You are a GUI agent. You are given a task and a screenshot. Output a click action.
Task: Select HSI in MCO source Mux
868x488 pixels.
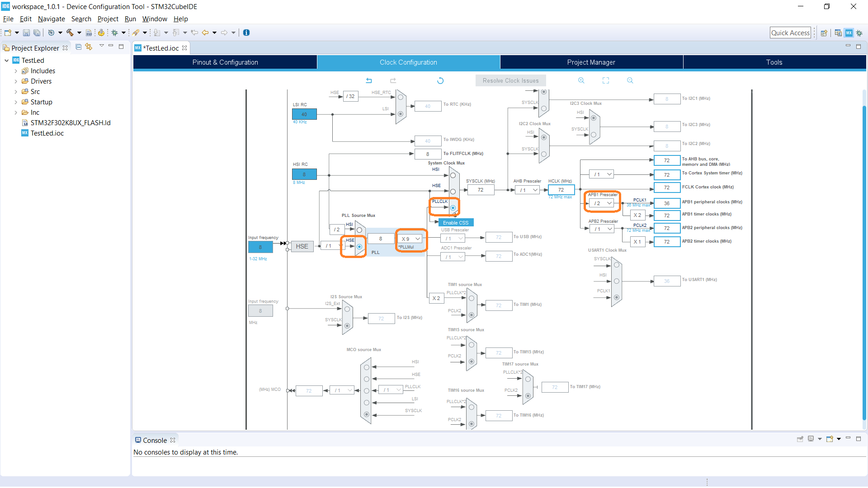(367, 367)
